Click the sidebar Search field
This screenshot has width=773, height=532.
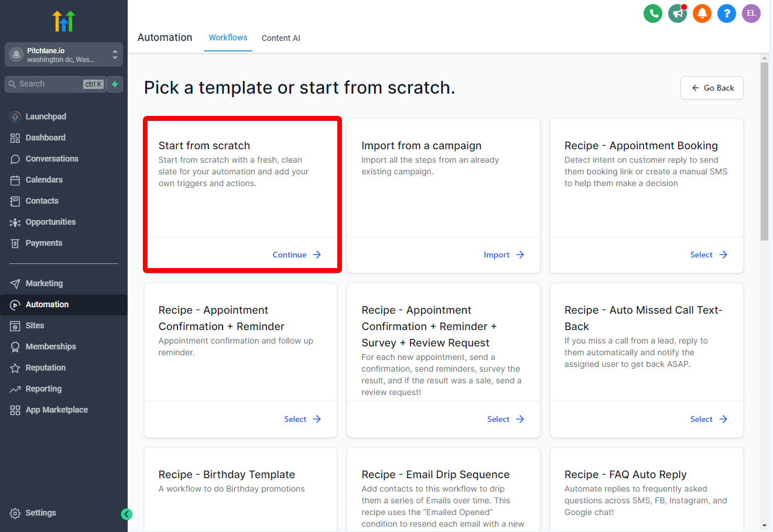pos(56,84)
